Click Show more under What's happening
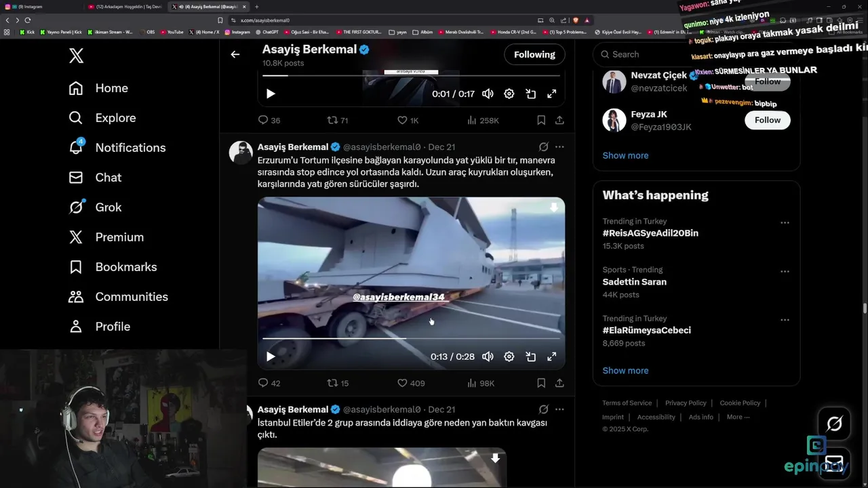This screenshot has height=488, width=868. (x=625, y=371)
